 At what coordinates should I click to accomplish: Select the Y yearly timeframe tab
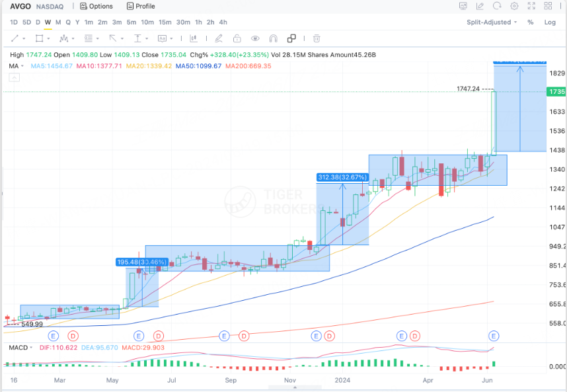coord(77,22)
